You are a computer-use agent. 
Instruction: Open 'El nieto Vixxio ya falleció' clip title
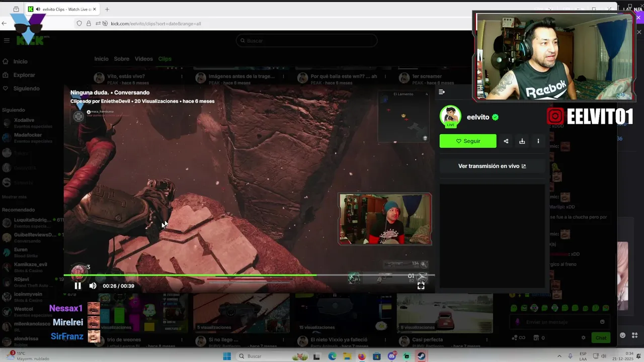pos(339,340)
